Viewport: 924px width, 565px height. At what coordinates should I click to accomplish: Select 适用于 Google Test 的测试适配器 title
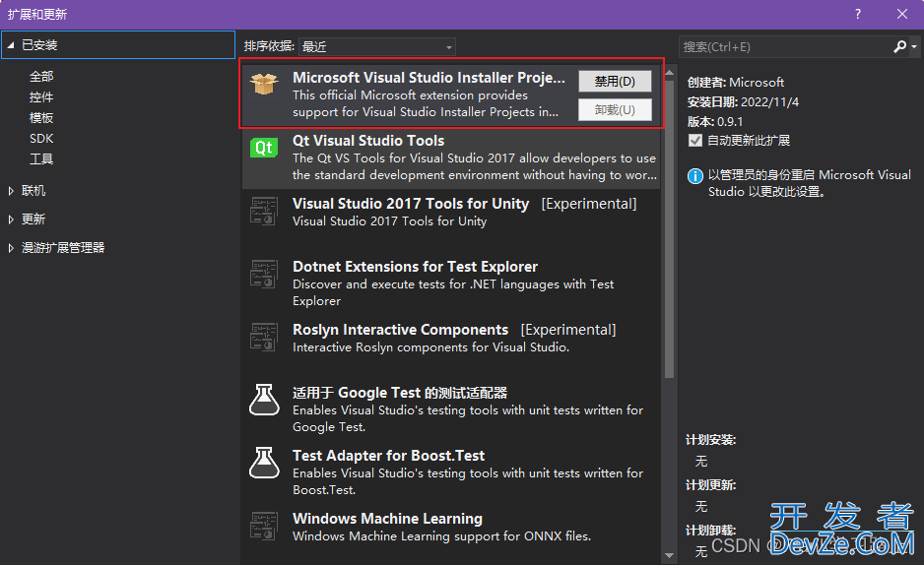400,393
